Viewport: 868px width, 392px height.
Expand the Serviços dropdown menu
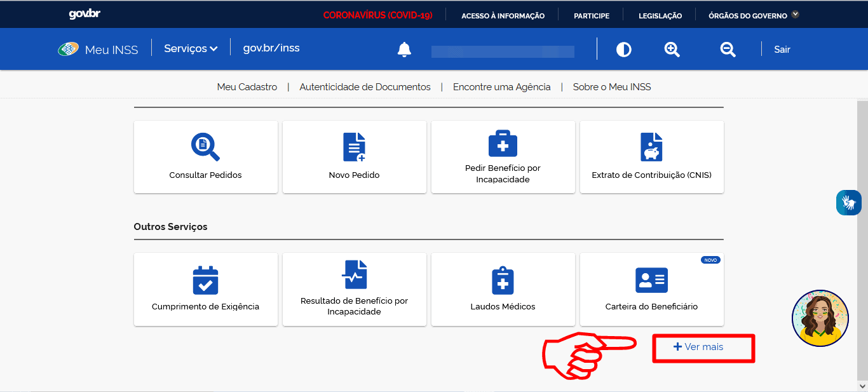191,48
